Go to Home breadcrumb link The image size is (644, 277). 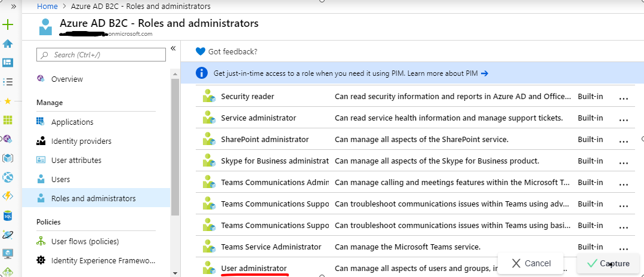tap(47, 6)
